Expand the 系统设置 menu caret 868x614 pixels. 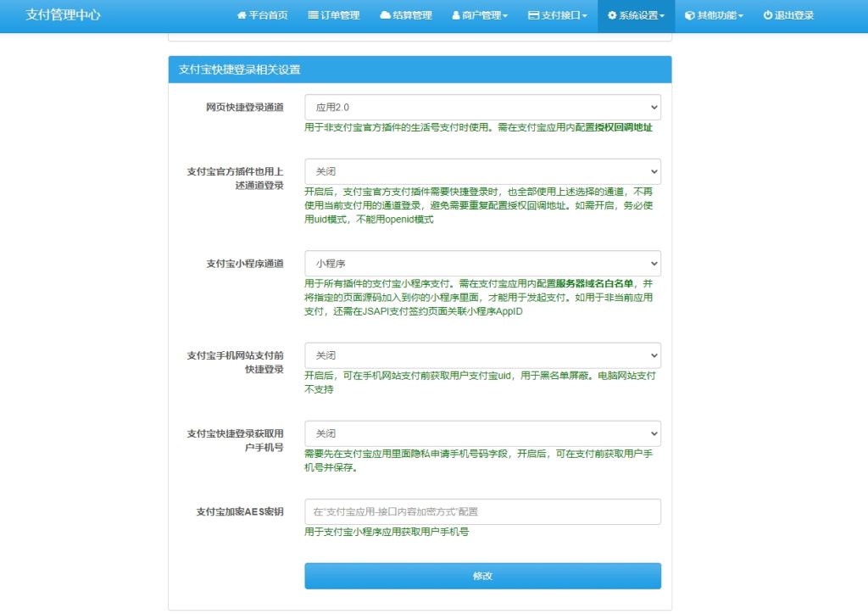click(662, 16)
